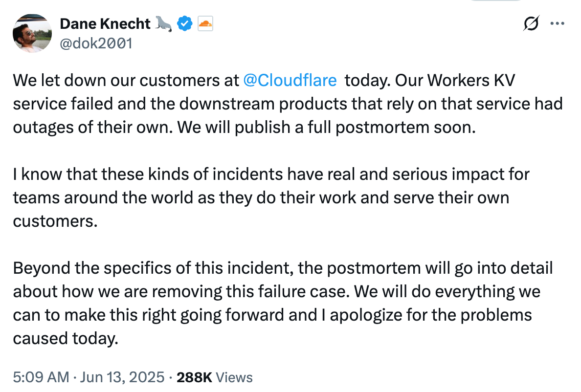Click the sentence 'We will do everything we can'

click(447, 292)
